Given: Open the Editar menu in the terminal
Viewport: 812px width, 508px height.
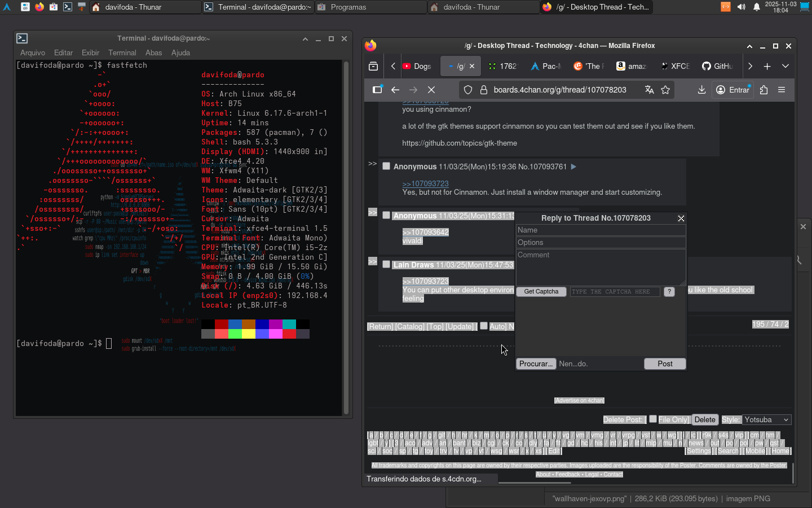Looking at the screenshot, I should click(63, 52).
